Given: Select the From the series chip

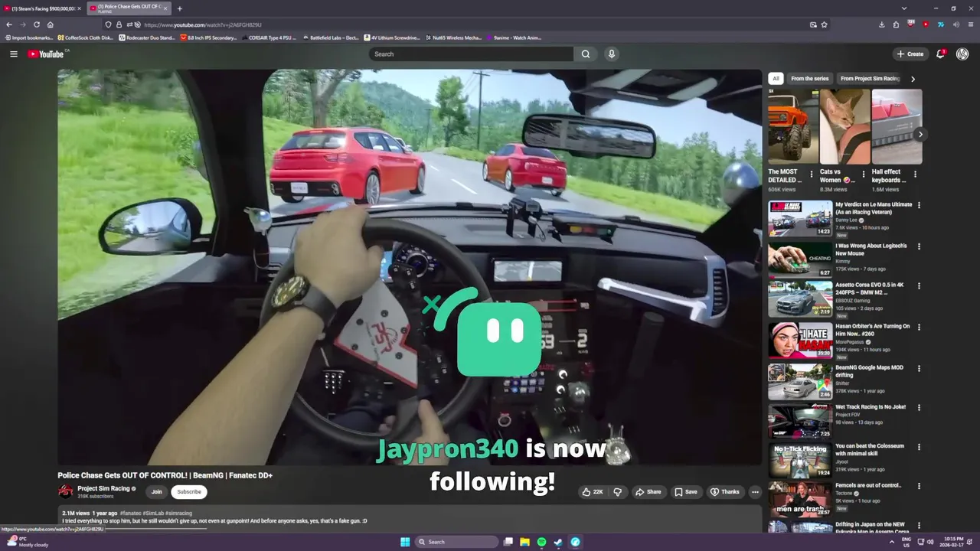Looking at the screenshot, I should (x=809, y=78).
